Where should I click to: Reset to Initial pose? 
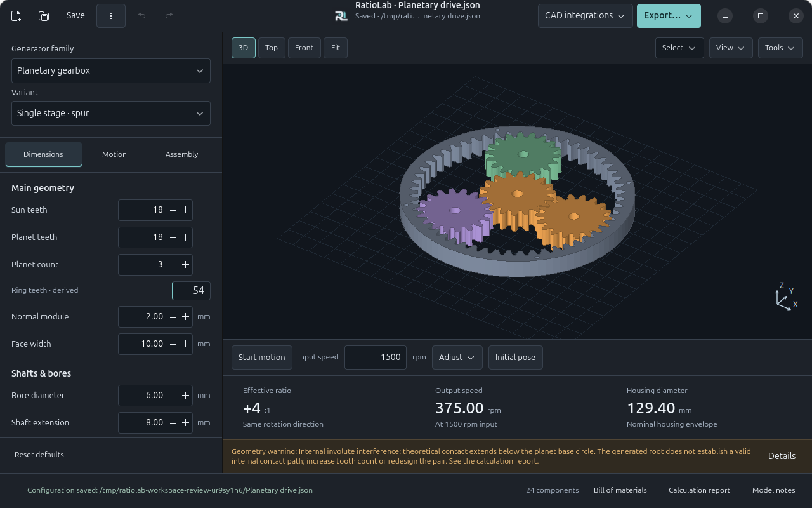pyautogui.click(x=515, y=358)
